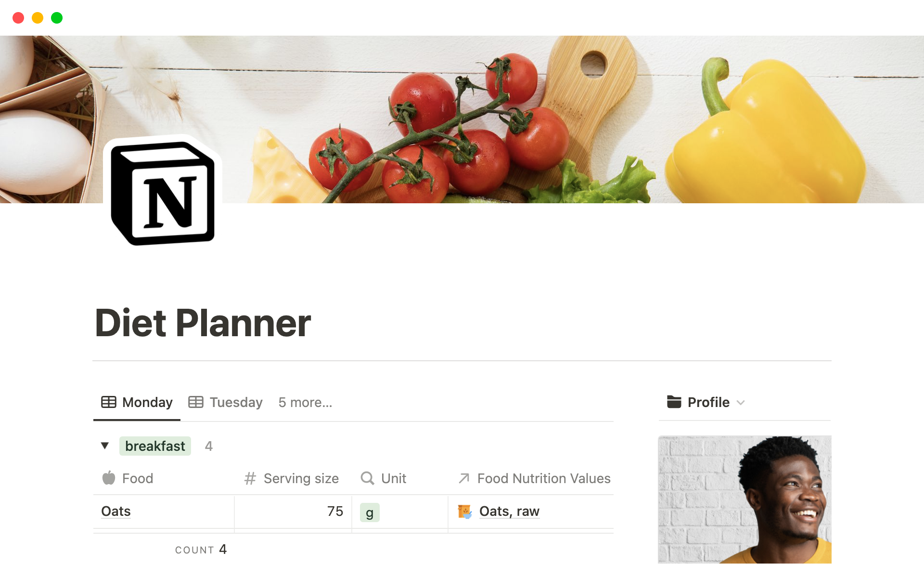Click the Tuesday table view icon
The image size is (924, 578).
[196, 402]
